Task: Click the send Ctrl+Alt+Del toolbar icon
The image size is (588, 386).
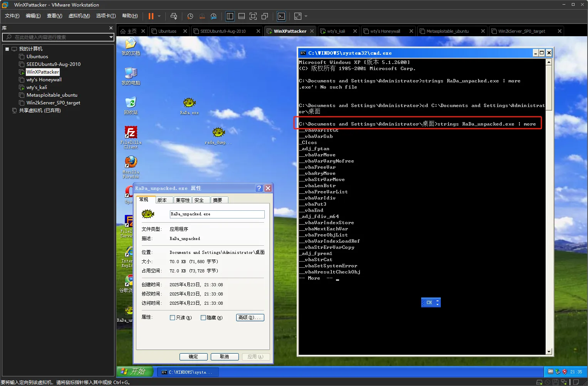Action: (174, 16)
